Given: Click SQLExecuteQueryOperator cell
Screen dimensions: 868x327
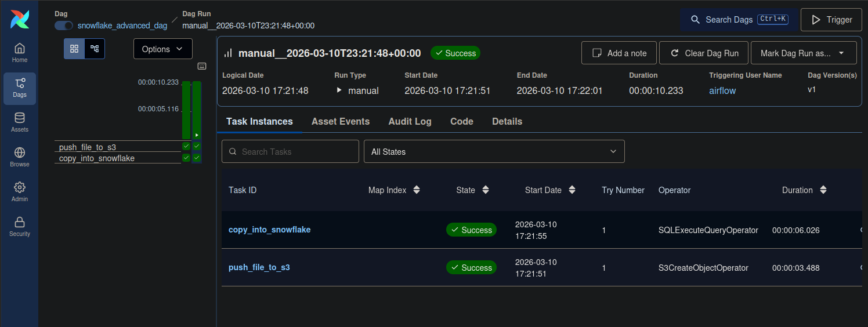Looking at the screenshot, I should pos(708,230).
